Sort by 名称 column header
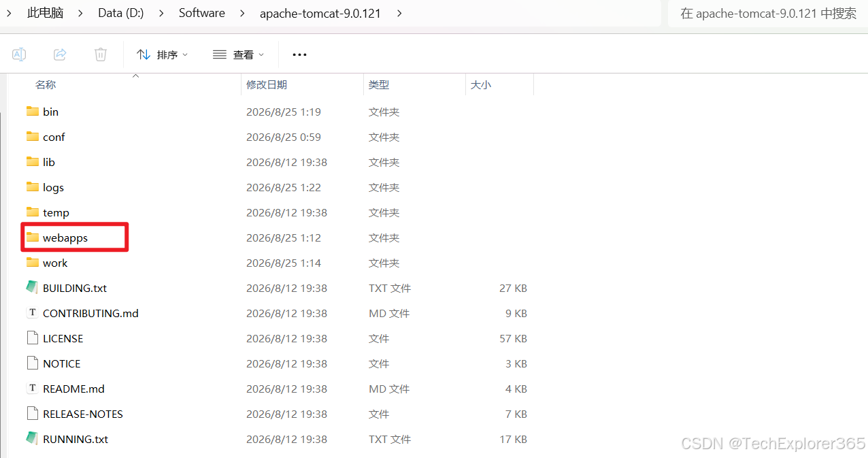The width and height of the screenshot is (868, 458). point(46,84)
